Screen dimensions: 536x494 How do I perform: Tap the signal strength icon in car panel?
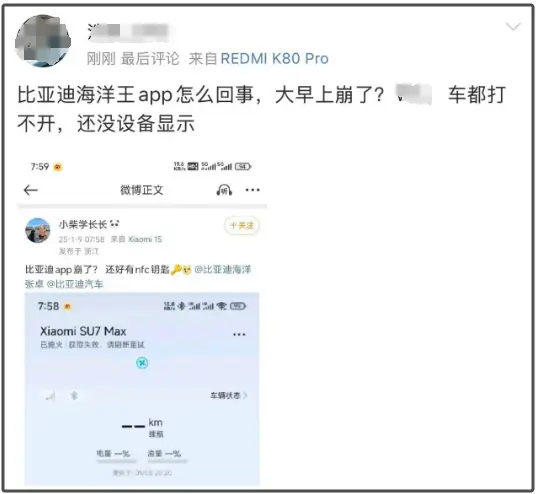pyautogui.click(x=51, y=396)
